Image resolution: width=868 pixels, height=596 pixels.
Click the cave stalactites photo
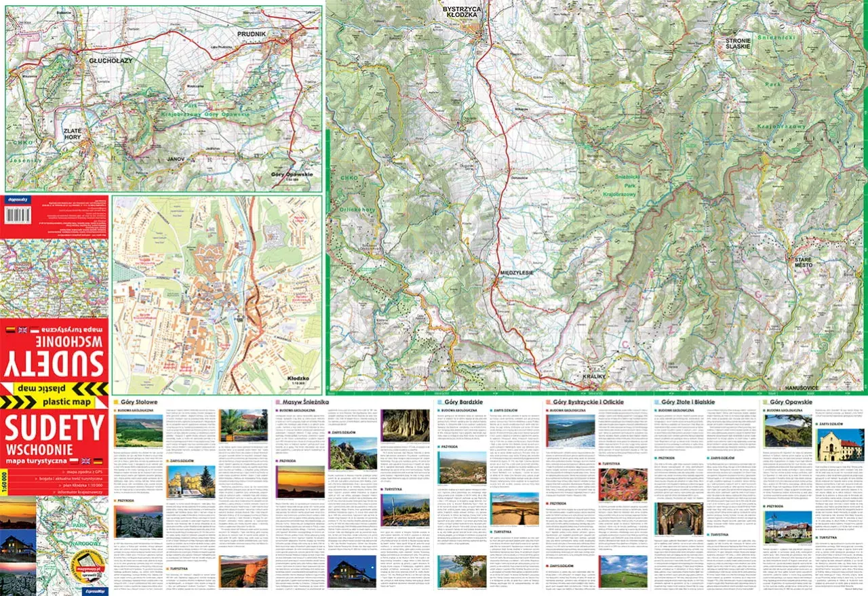tap(406, 425)
